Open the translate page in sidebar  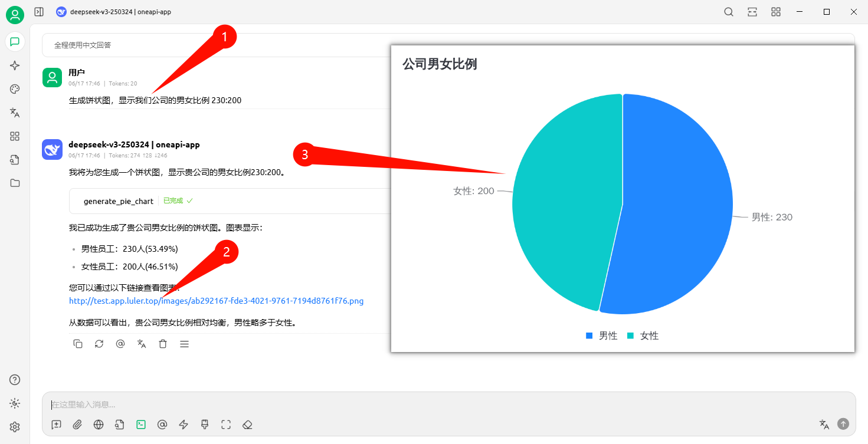[15, 113]
